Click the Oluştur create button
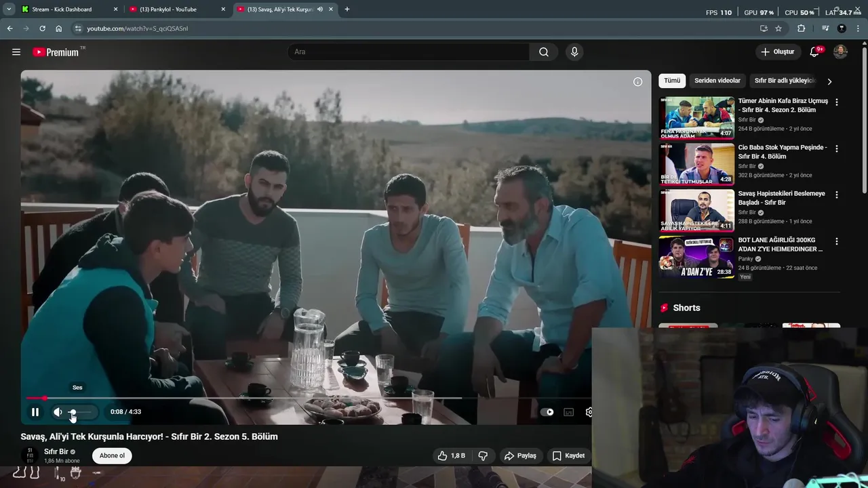868x488 pixels. [778, 52]
